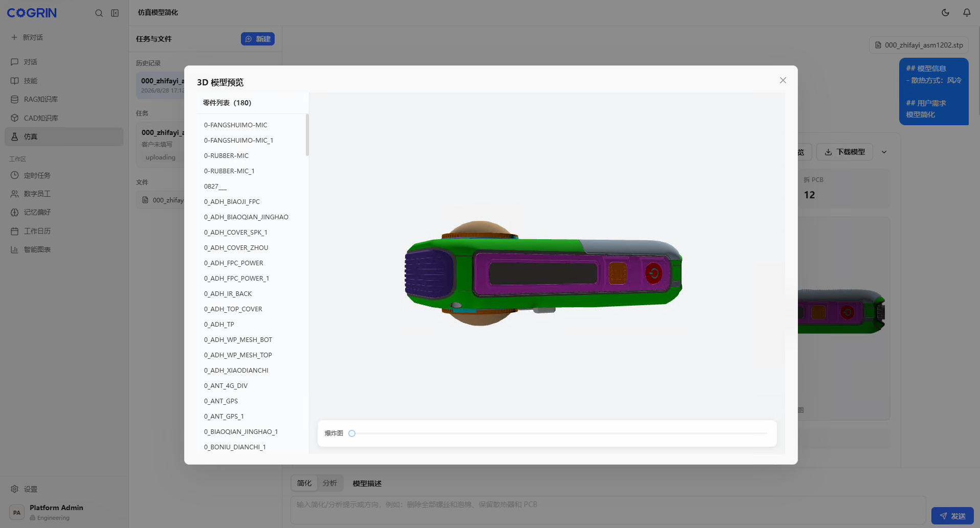The image size is (980, 528).
Task: Collapse sidebar using the panel toggle icon
Action: tap(115, 13)
